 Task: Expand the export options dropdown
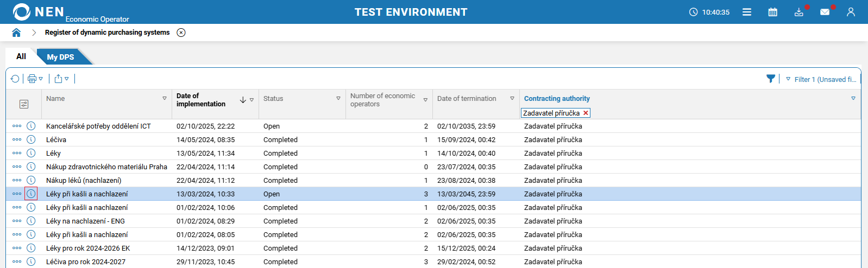[67, 79]
